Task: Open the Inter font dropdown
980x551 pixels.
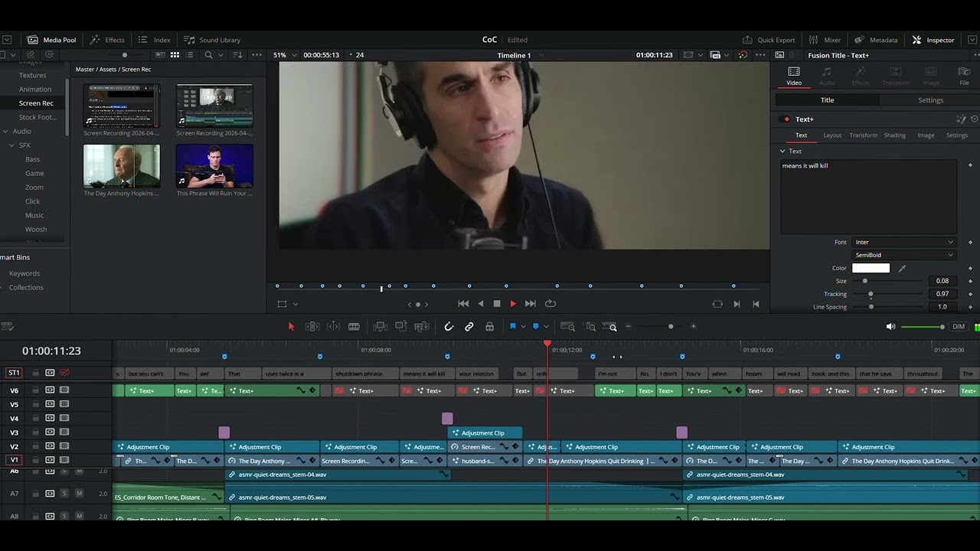Action: 904,242
